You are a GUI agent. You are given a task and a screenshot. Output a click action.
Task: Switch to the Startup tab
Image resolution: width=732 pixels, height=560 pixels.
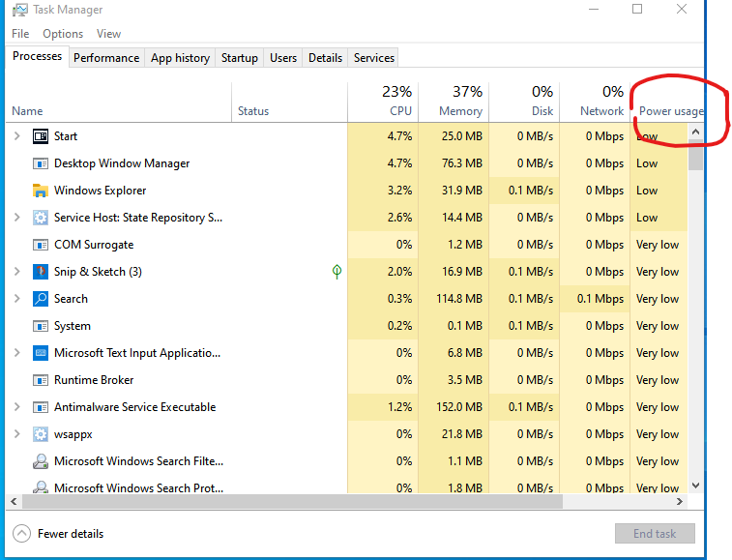pyautogui.click(x=240, y=58)
